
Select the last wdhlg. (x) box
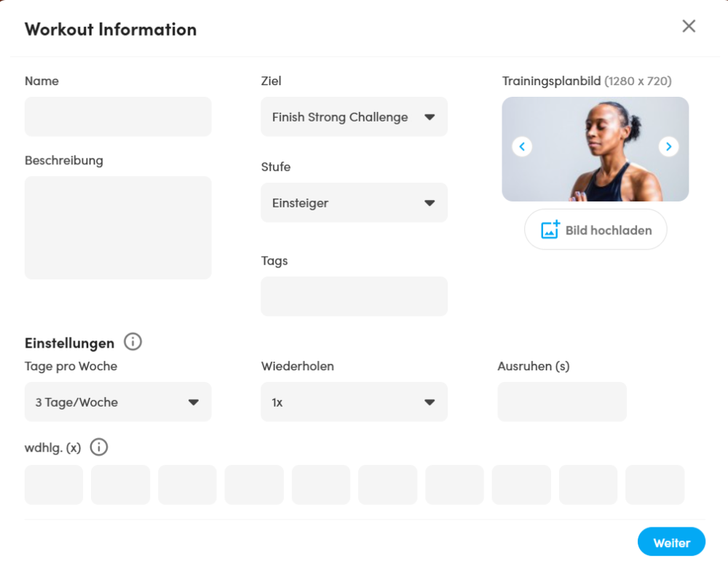click(655, 485)
